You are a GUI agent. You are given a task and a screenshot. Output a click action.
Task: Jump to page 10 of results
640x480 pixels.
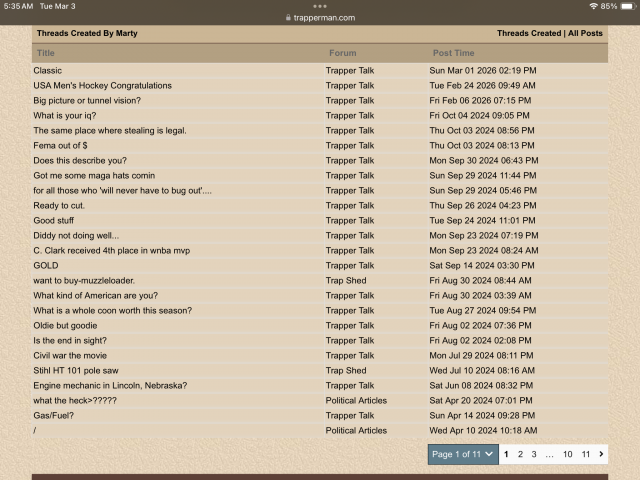pyautogui.click(x=567, y=454)
